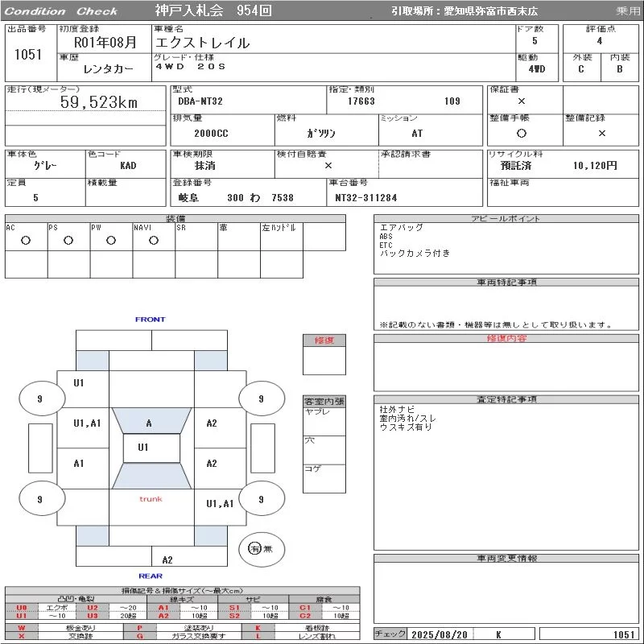Click the 車両変更情報 section header
Screen dimensions: 644x644
point(506,558)
